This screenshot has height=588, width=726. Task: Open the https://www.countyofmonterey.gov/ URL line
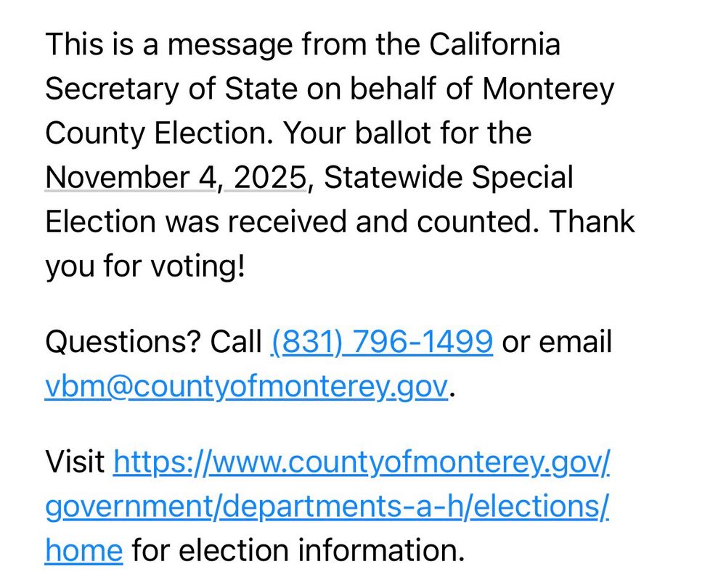point(362,462)
